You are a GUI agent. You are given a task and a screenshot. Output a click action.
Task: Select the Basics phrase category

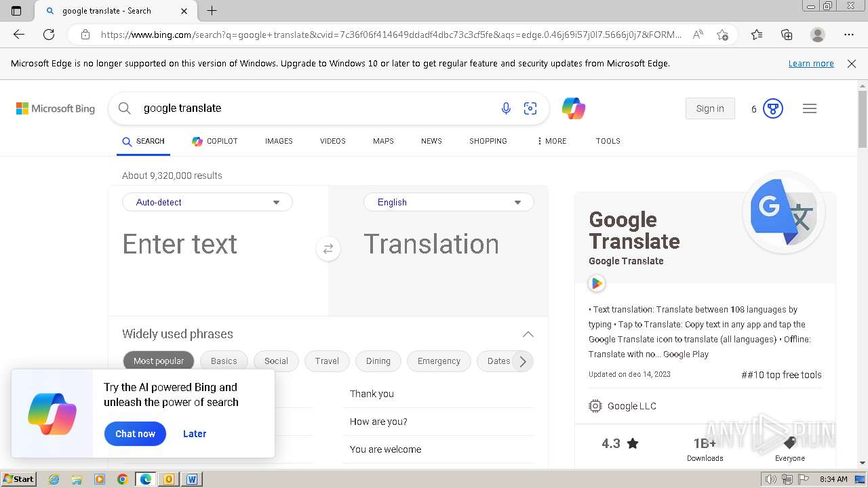[224, 361]
